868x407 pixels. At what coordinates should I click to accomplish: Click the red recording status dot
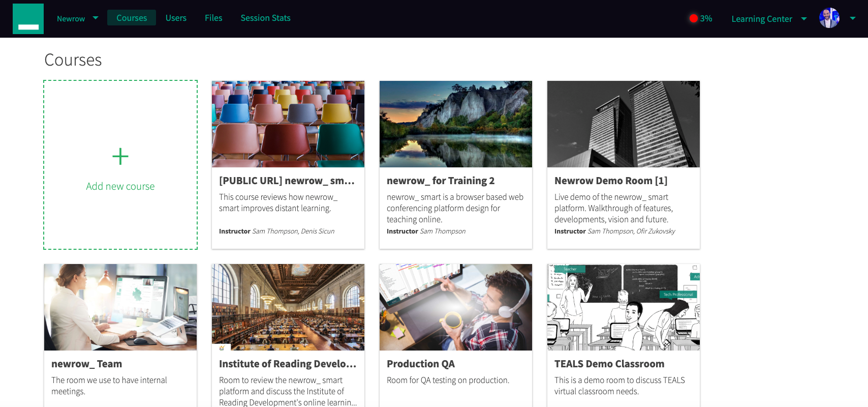[x=694, y=18]
